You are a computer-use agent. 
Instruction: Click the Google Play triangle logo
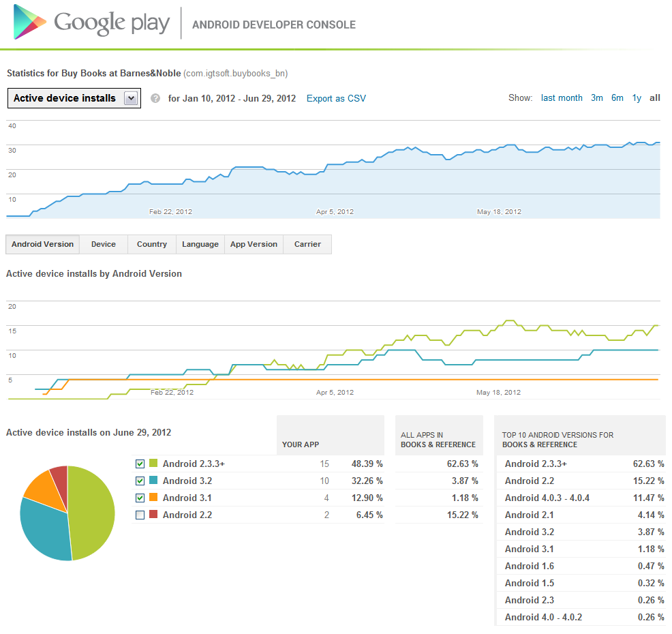29,22
